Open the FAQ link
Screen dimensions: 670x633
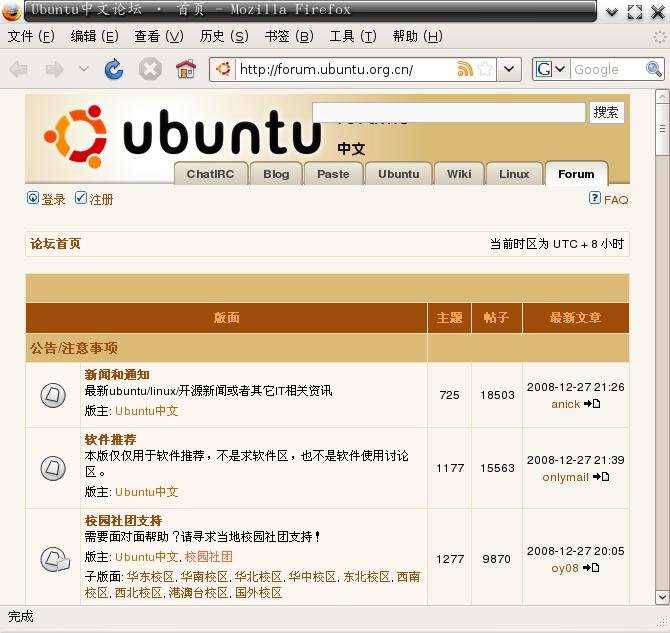point(616,200)
